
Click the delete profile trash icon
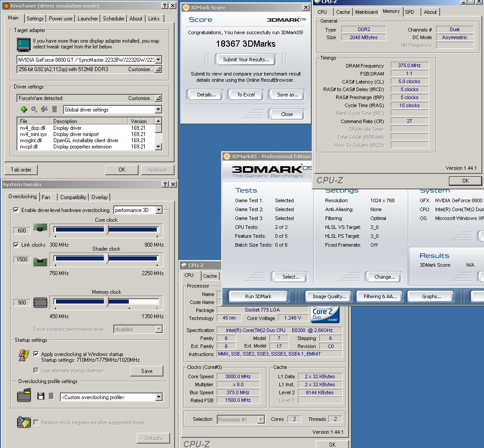pos(51,396)
